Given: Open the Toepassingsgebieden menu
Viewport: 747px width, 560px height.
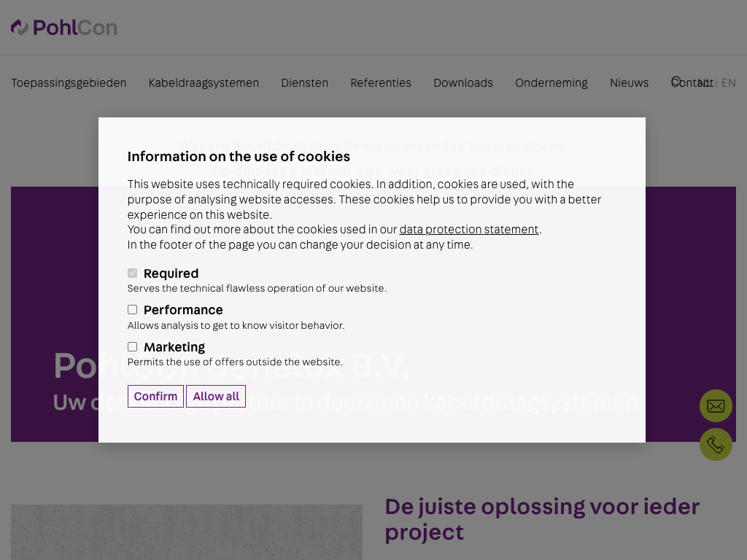Looking at the screenshot, I should (69, 83).
